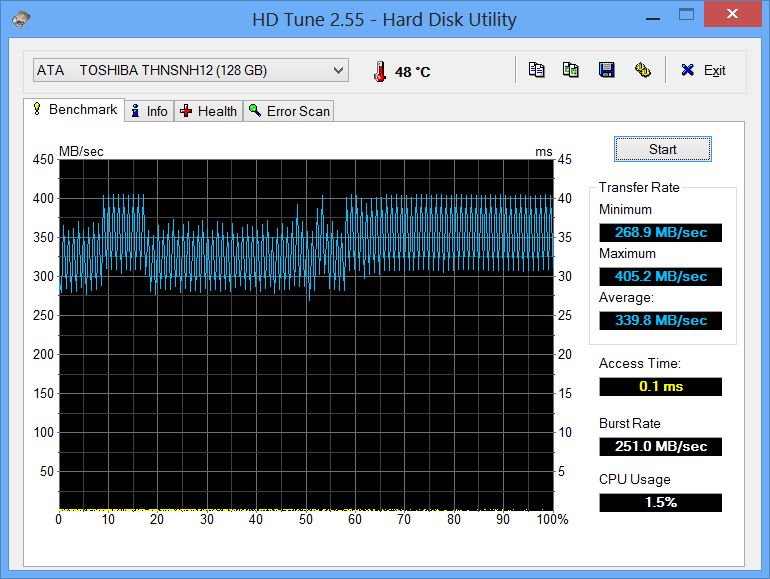Click the thermometer temperature icon
Viewport: 770px width, 579px height.
pos(380,72)
